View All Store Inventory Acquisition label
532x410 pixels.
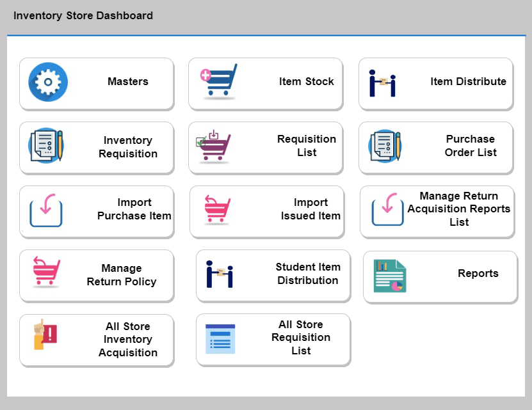tap(128, 339)
